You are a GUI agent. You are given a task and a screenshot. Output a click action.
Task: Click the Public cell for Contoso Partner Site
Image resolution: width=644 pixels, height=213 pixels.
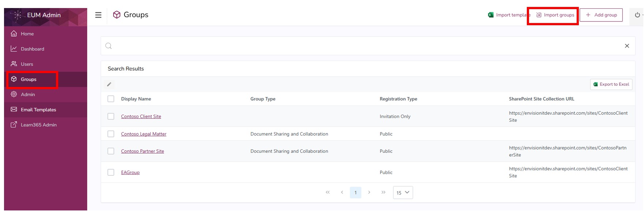pos(386,151)
